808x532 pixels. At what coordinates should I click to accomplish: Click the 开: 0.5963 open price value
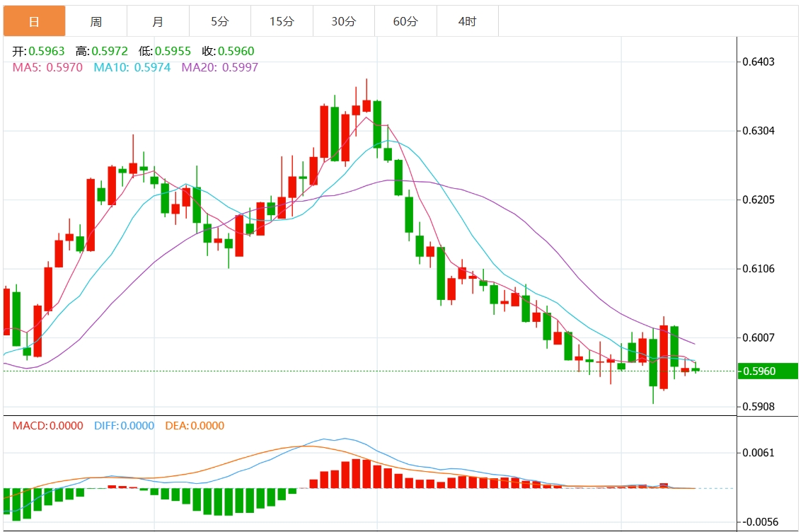tap(39, 51)
